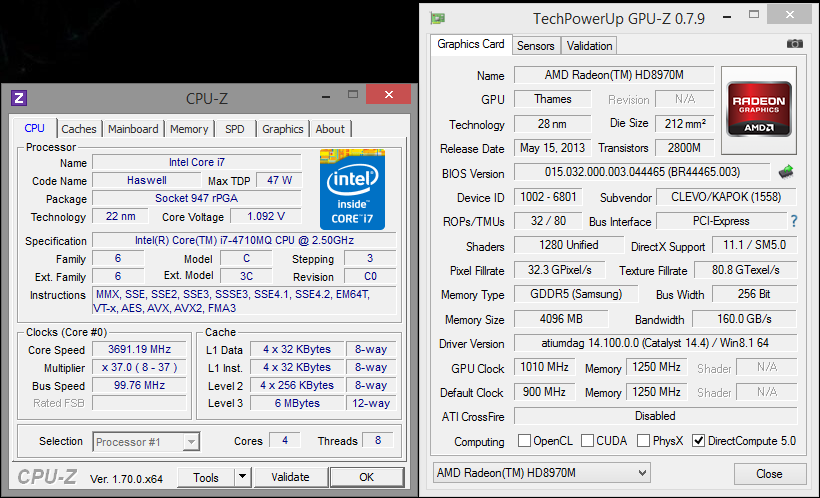Click the GPU Clock value 1010 MHz
The height and width of the screenshot is (498, 820).
coord(544,367)
